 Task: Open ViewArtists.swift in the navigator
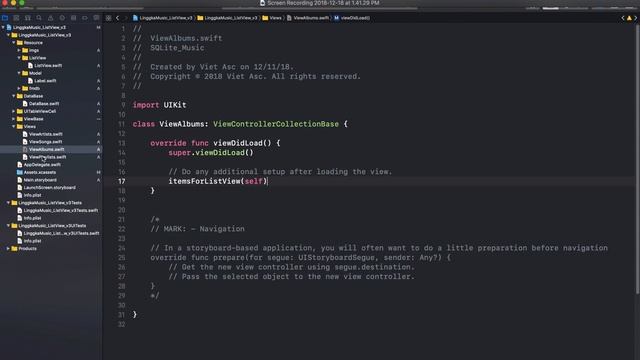46,134
